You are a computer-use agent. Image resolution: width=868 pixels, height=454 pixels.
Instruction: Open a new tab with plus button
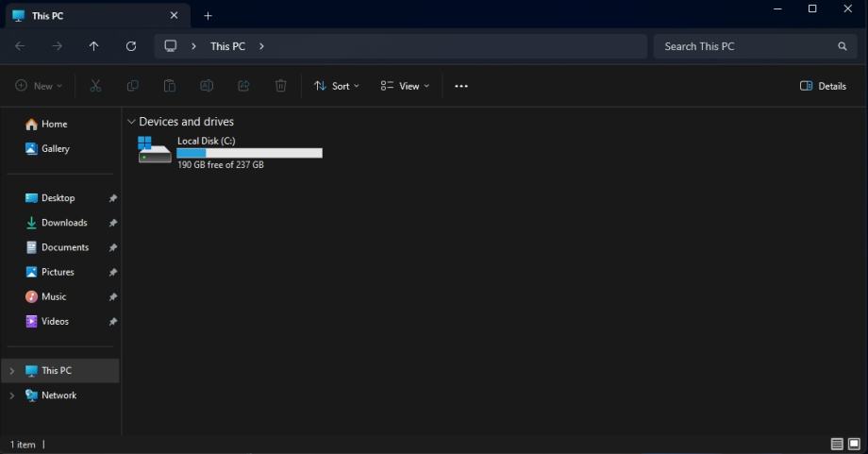click(209, 16)
